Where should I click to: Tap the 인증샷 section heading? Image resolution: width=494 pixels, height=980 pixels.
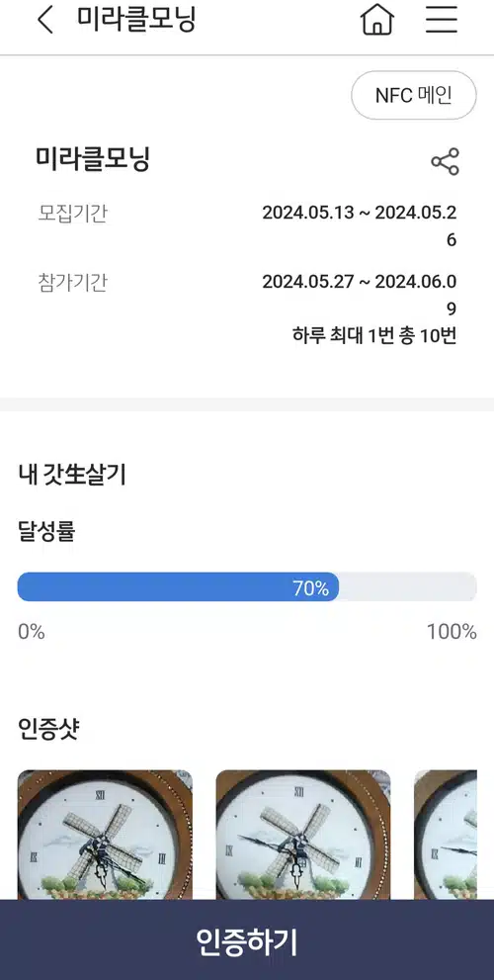tap(48, 729)
